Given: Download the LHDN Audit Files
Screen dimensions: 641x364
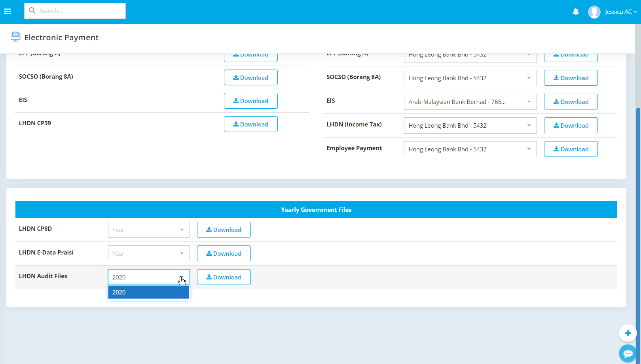Looking at the screenshot, I should (224, 277).
